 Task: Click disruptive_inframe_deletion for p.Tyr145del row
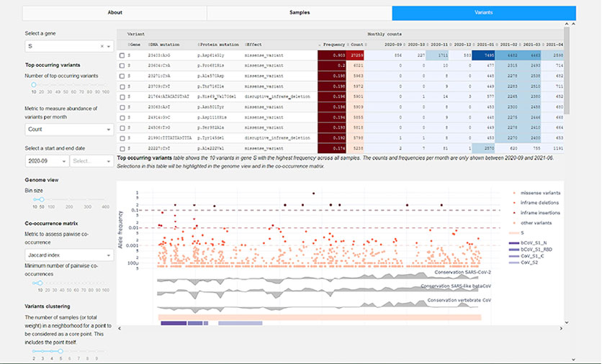pyautogui.click(x=277, y=138)
